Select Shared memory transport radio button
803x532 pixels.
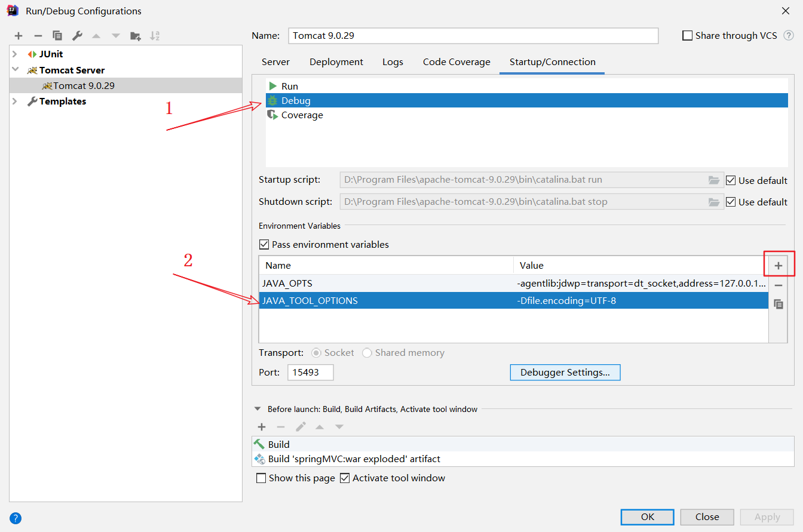[x=367, y=353]
